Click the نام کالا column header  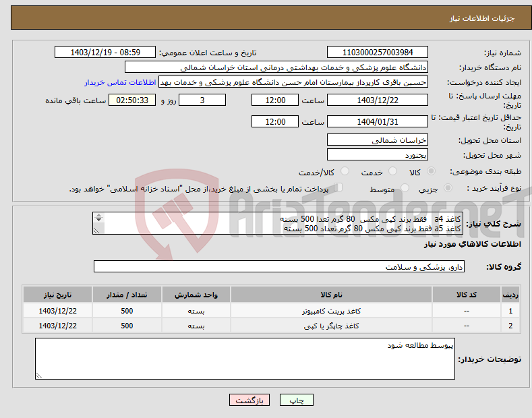click(x=331, y=295)
